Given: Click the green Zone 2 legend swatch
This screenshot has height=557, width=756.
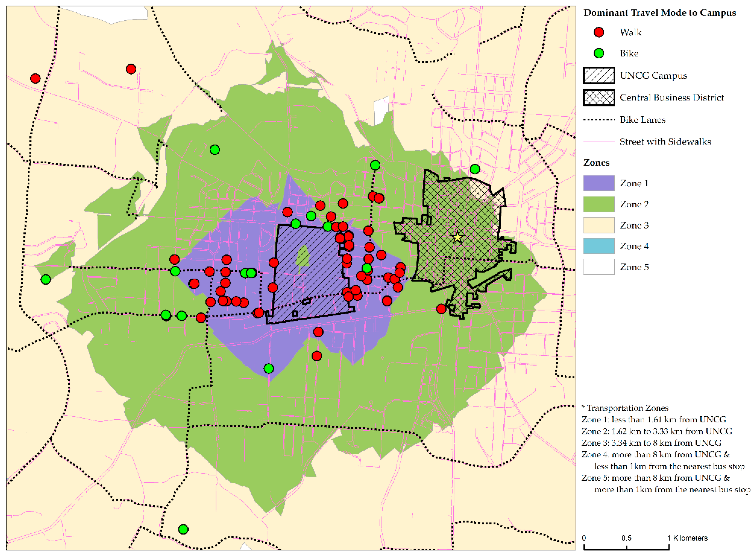Looking at the screenshot, I should click(599, 204).
